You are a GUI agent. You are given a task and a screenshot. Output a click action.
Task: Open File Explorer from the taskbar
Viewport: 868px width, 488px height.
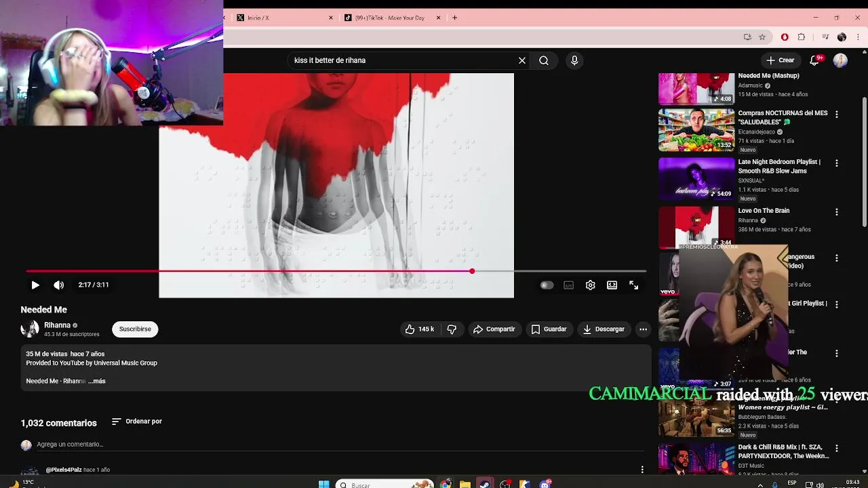(465, 484)
